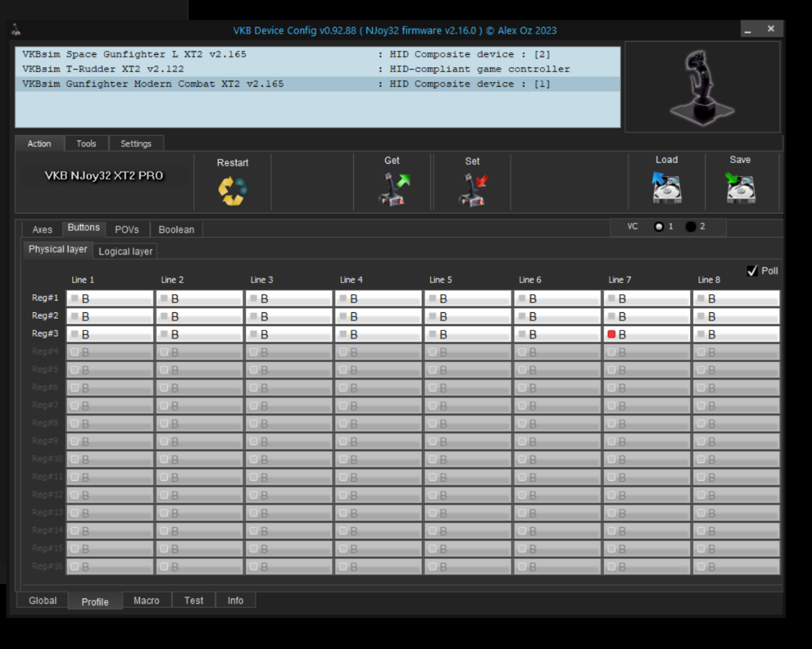Open the Macro bottom tab
812x649 pixels.
[x=146, y=600]
